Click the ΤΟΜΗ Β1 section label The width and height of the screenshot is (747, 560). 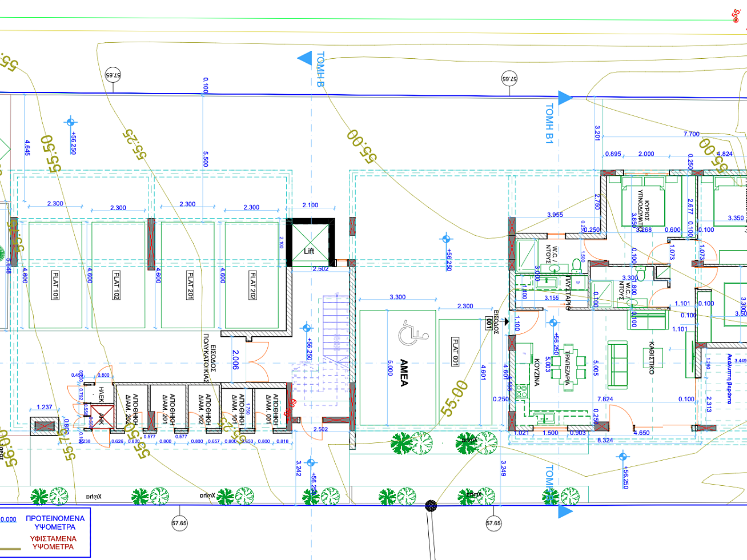pyautogui.click(x=549, y=123)
